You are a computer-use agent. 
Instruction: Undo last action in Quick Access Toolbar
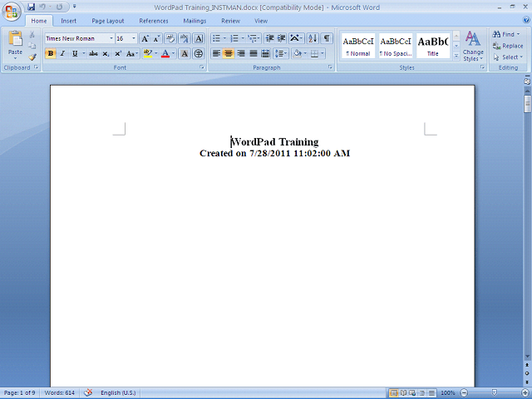point(42,7)
